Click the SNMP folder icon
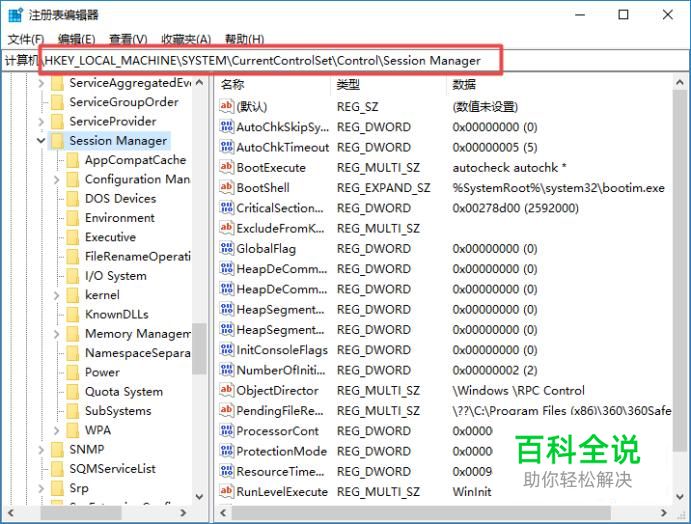691x524 pixels. coord(57,450)
